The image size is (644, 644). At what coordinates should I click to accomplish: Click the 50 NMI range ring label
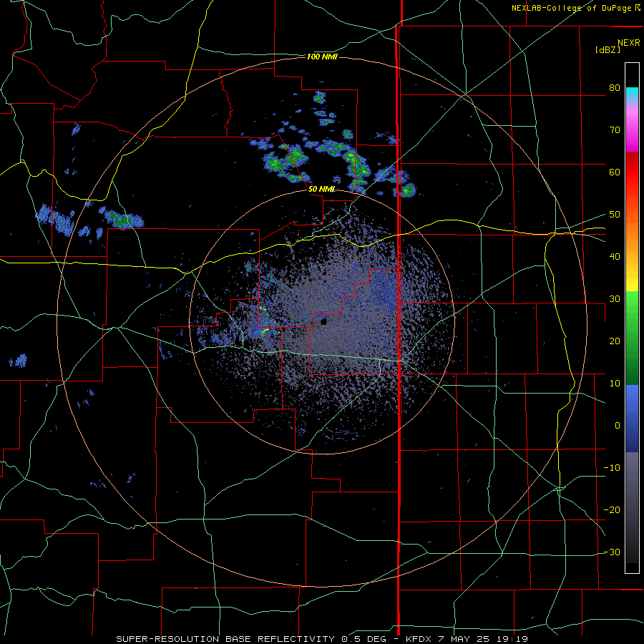click(x=321, y=190)
